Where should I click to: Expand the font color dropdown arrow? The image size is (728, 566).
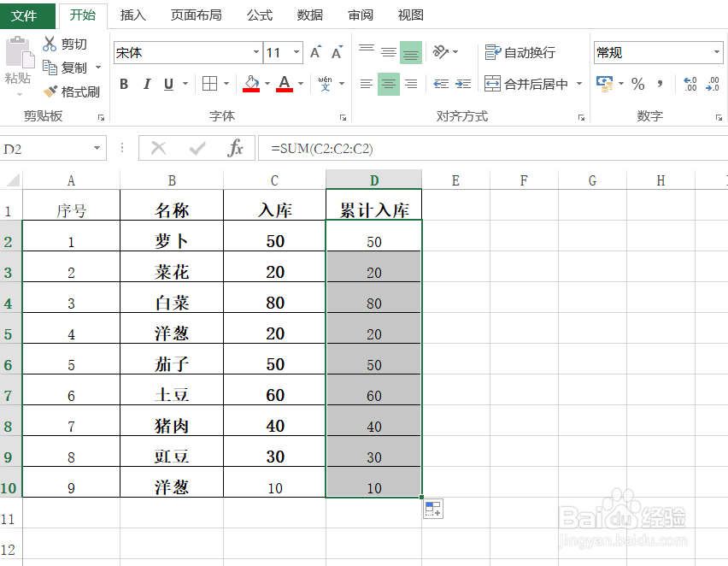301,84
